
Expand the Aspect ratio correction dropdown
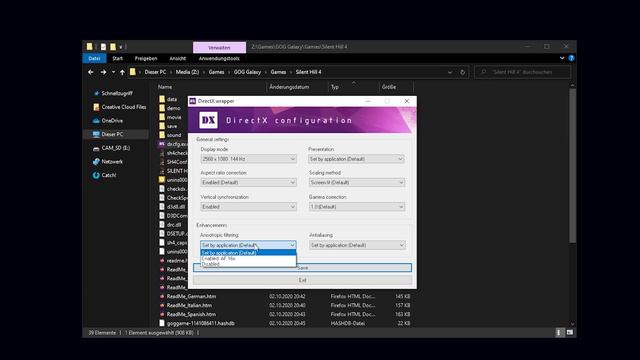pos(248,182)
